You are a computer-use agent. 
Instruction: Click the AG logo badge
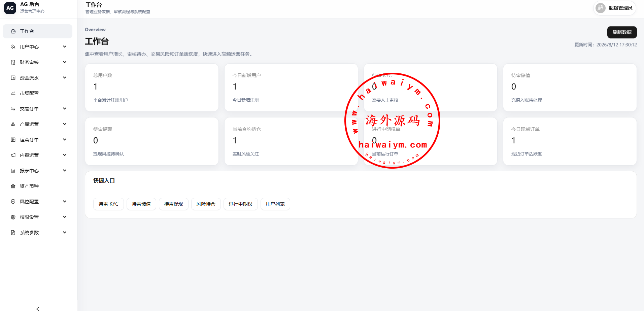pos(10,8)
